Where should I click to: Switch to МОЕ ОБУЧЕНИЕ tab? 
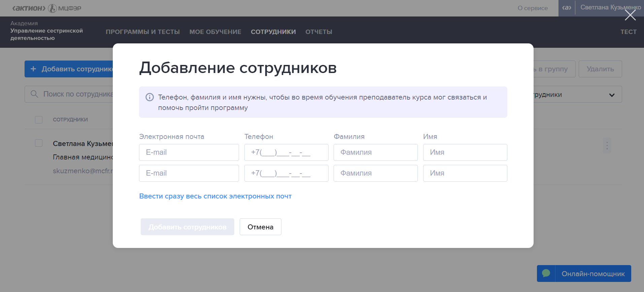(215, 32)
